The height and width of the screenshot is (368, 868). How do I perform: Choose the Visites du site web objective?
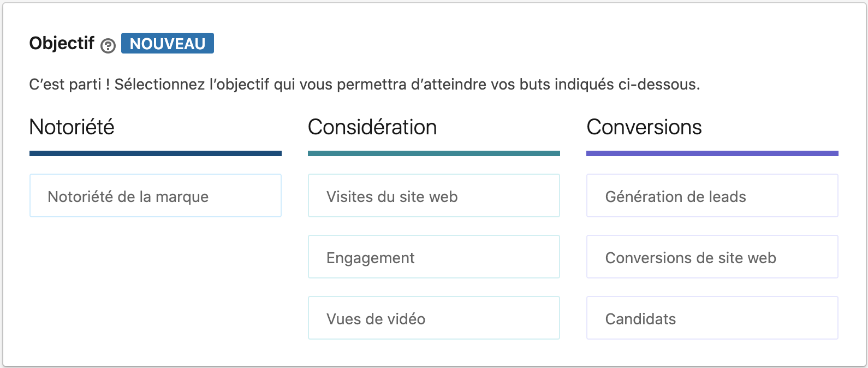434,196
